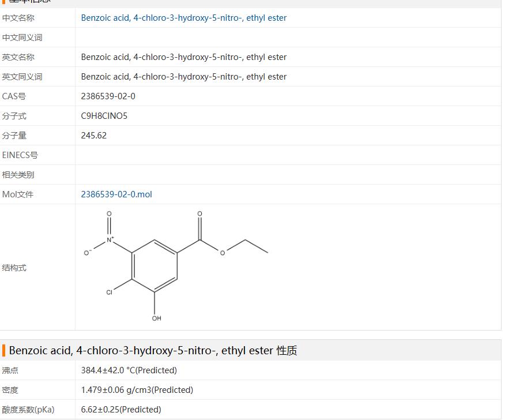
Task: Click the molecular weight value 245.62
Action: click(94, 136)
